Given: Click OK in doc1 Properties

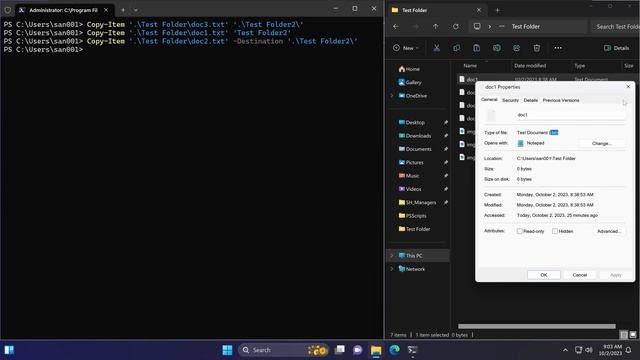Looking at the screenshot, I should click(544, 275).
